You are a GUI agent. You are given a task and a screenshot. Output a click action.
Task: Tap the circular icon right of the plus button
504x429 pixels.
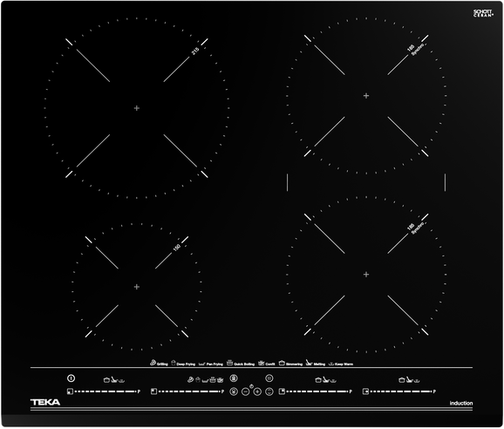(269, 392)
